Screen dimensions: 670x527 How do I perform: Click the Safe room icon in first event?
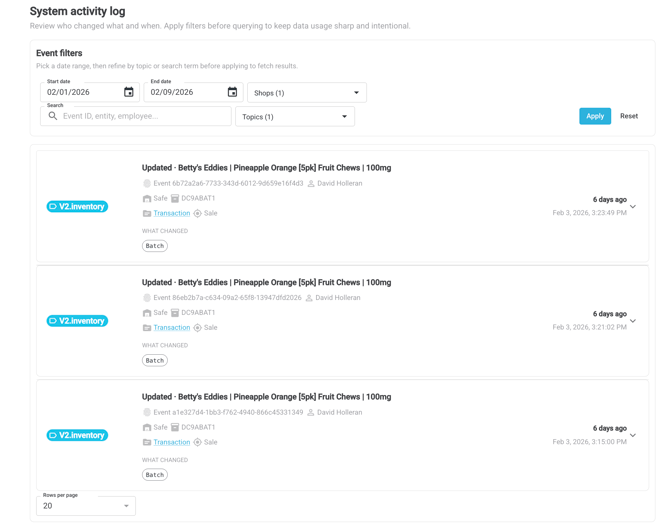click(147, 199)
